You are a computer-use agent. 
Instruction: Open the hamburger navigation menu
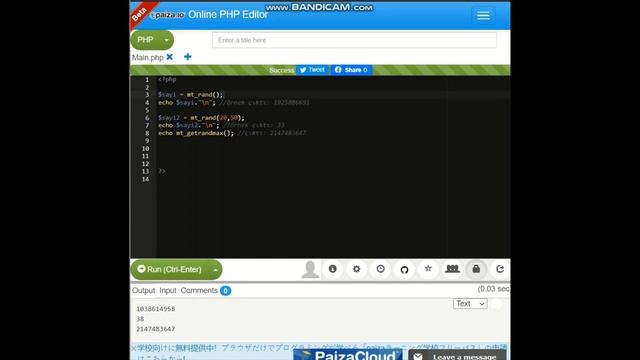coord(483,16)
